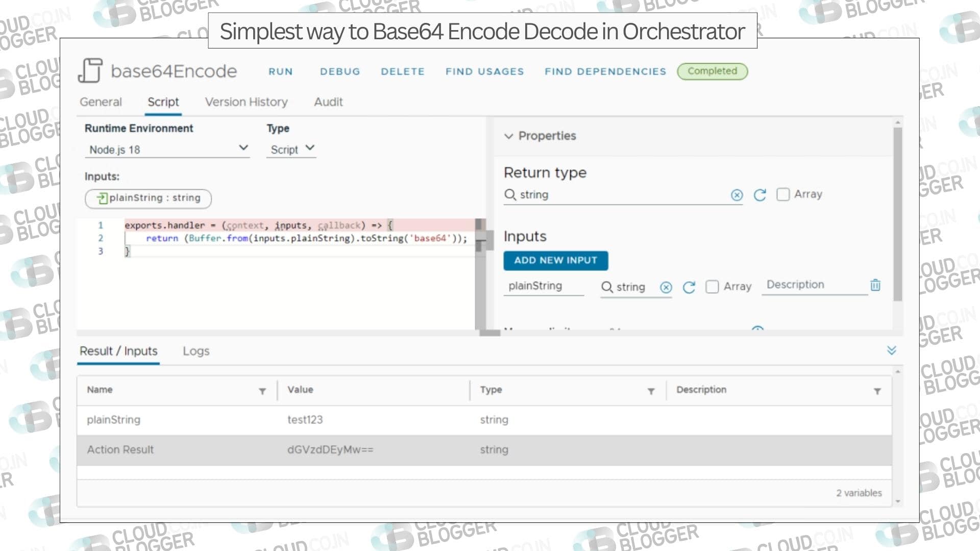Open the Logs tab
Screen dimensions: 980x551
tap(196, 351)
